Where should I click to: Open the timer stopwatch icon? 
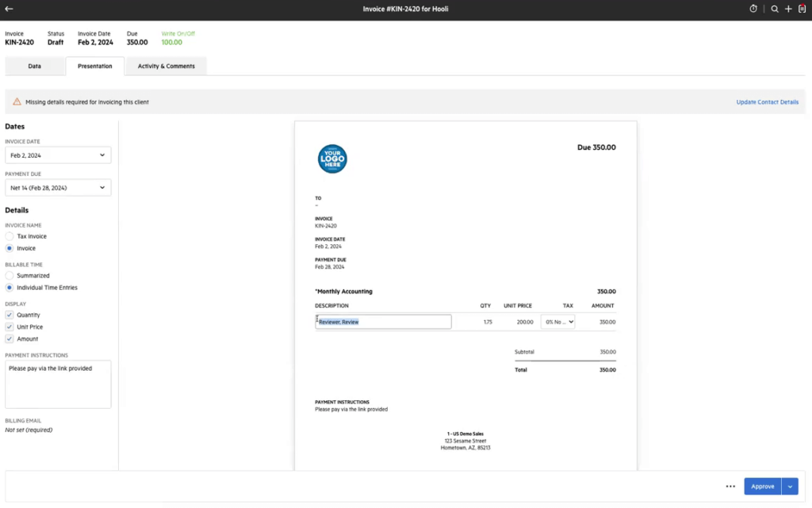(753, 9)
